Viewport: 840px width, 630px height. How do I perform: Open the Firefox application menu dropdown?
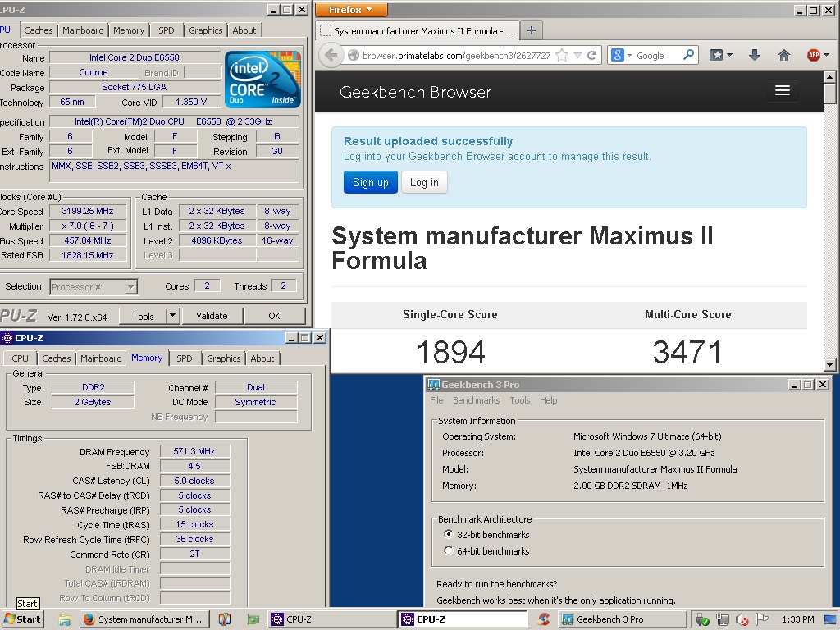pyautogui.click(x=351, y=10)
